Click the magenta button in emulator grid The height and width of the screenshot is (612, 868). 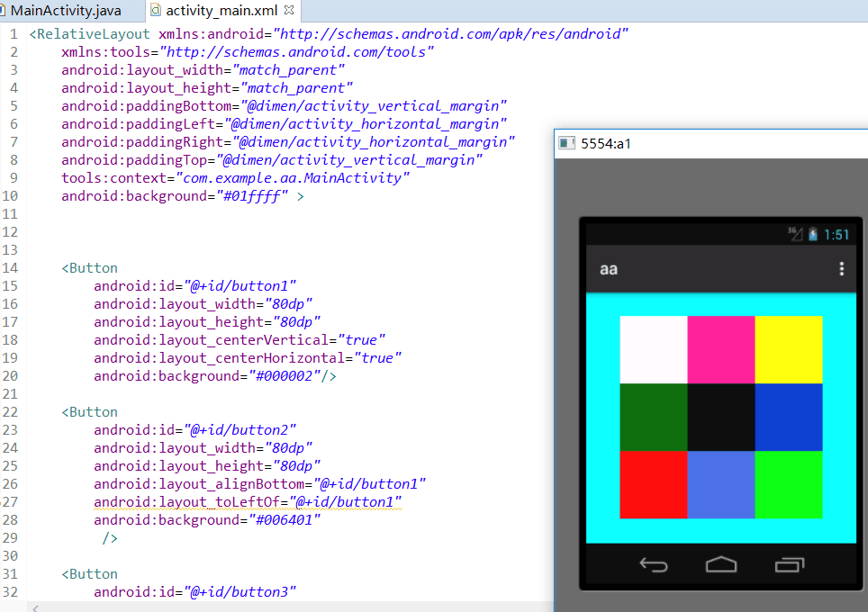[721, 350]
